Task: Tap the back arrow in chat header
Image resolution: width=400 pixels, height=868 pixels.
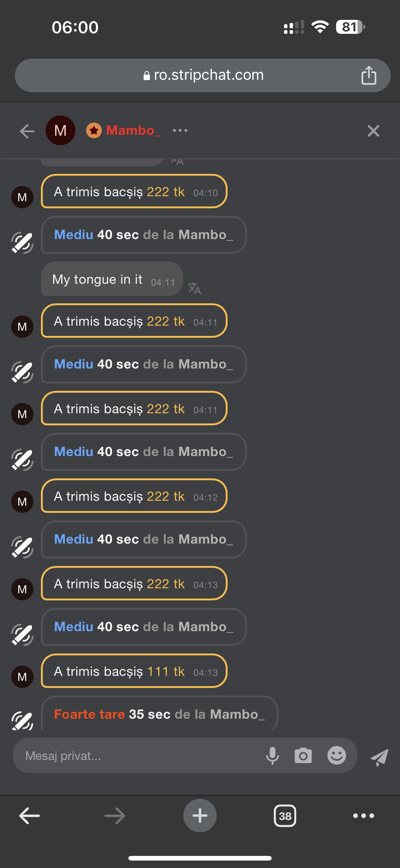Action: (x=27, y=131)
